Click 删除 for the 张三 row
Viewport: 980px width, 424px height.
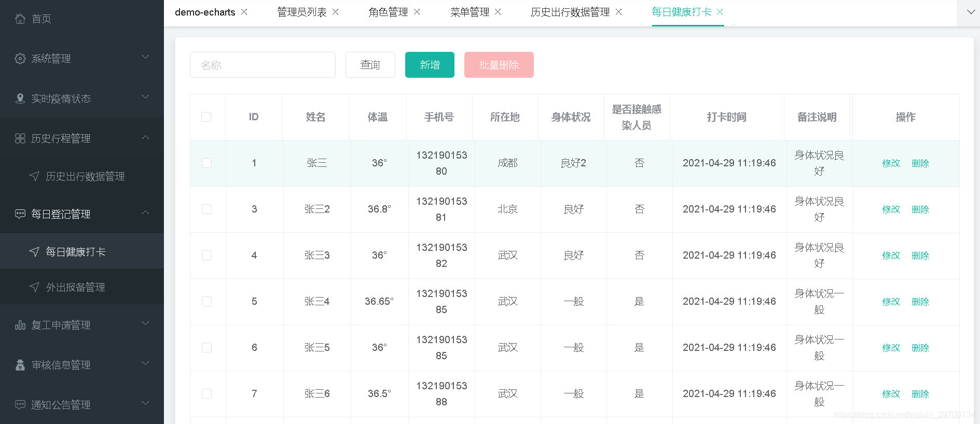(x=920, y=163)
